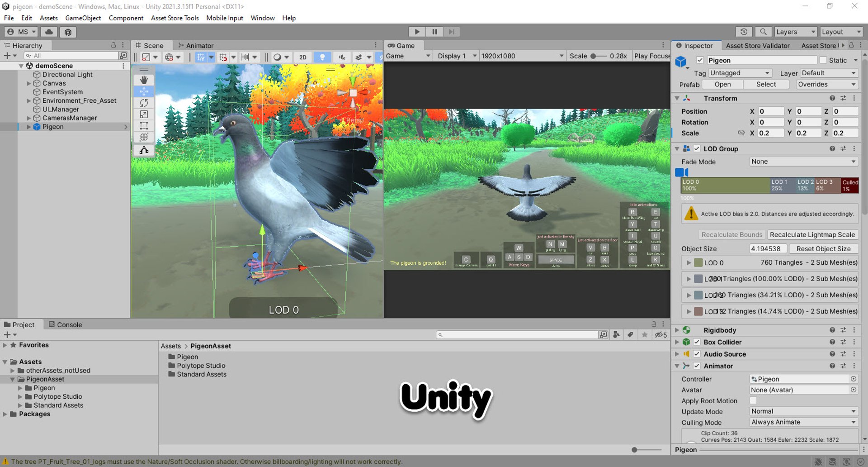Click the Project icon size slider
This screenshot has height=467, width=868.
(646, 450)
